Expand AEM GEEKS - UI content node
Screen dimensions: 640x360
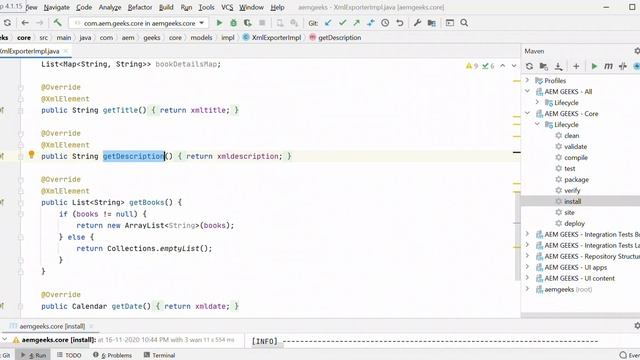pos(527,278)
